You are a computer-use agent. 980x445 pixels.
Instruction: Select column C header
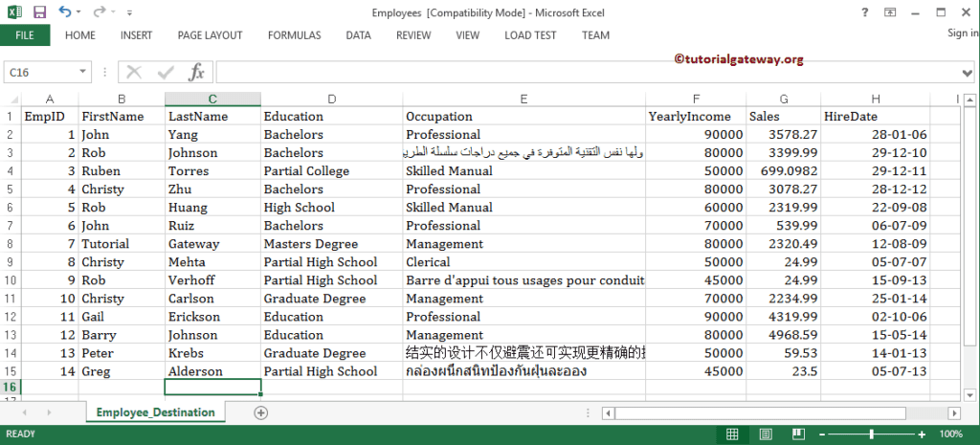click(x=212, y=99)
